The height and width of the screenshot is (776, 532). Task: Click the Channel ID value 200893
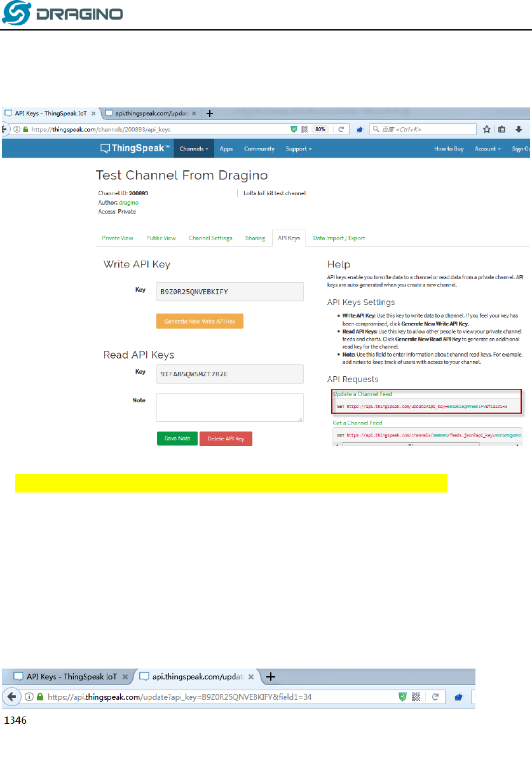[138, 193]
